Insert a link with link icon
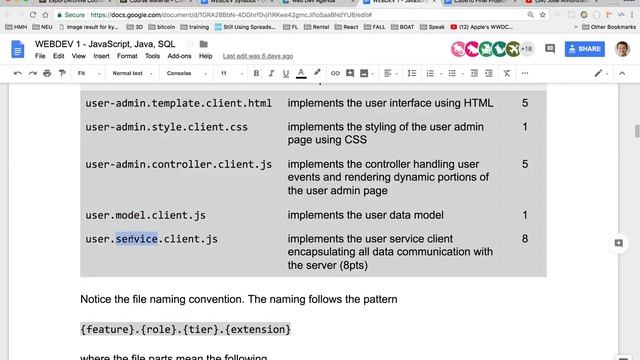The height and width of the screenshot is (360, 640). click(x=335, y=73)
